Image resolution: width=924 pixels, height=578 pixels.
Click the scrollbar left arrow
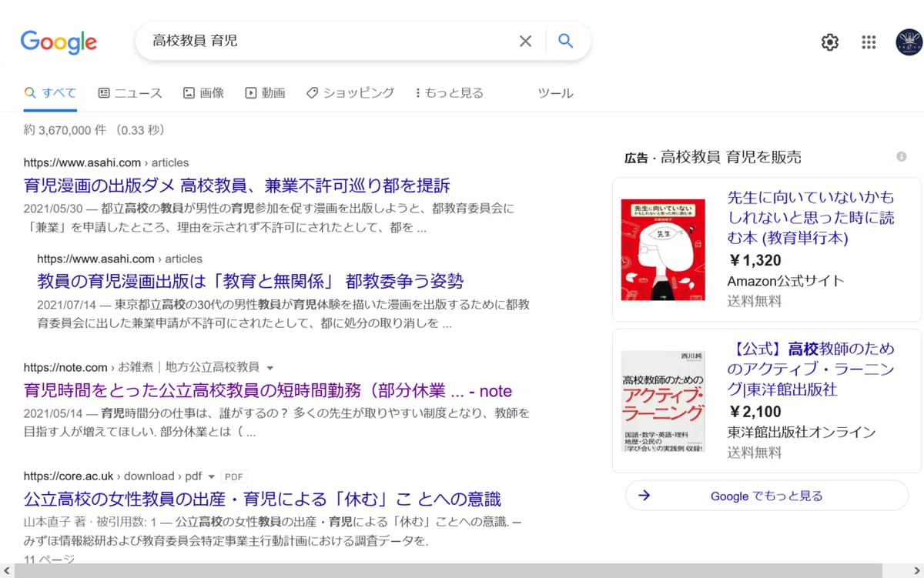(6, 570)
